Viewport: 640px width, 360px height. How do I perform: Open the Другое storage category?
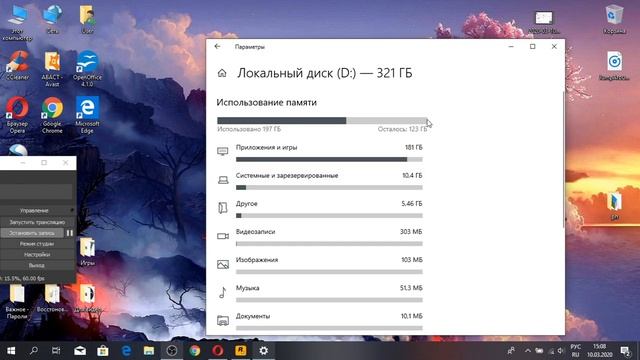click(x=320, y=209)
